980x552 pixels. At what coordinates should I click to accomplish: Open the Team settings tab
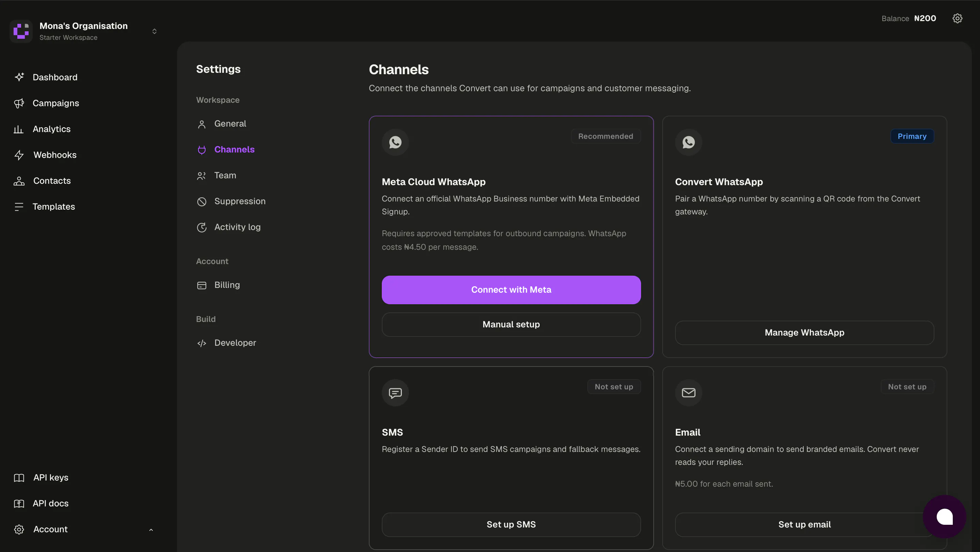225,175
